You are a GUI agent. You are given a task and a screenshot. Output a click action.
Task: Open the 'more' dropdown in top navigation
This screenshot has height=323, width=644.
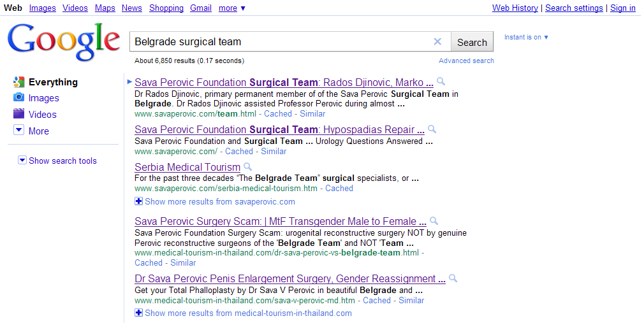(231, 8)
